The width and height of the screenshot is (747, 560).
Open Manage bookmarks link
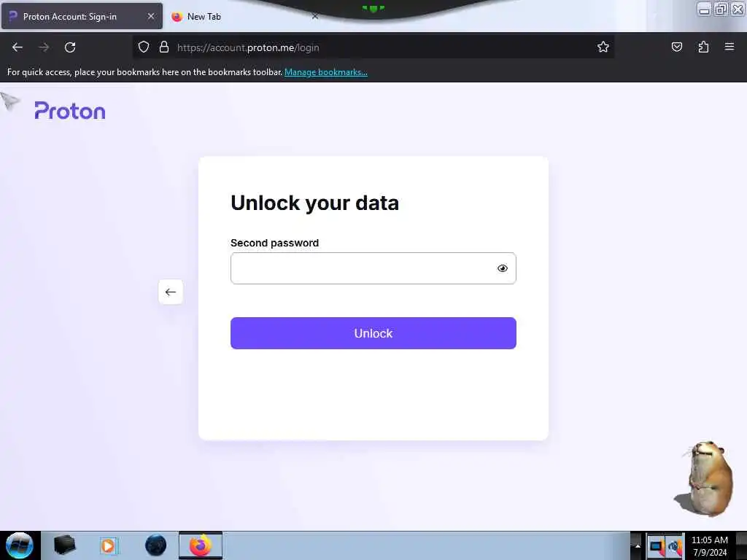[326, 72]
